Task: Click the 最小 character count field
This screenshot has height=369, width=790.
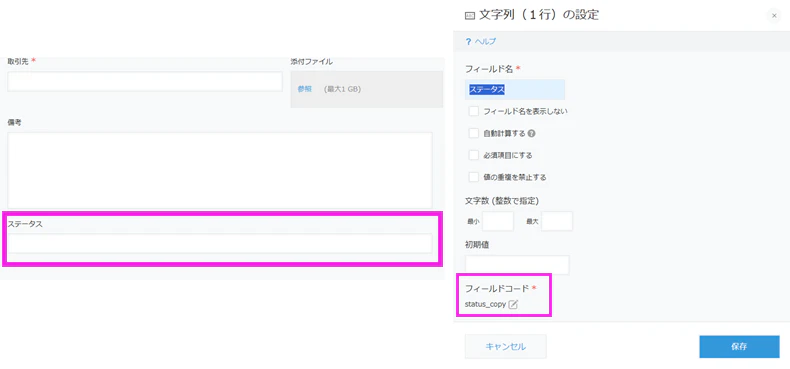Action: pos(498,221)
